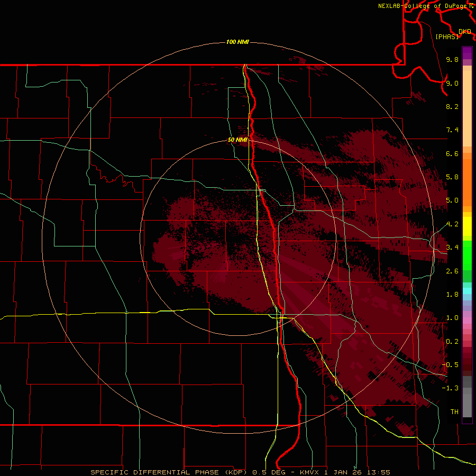
Task: Click the 3.4 value on the color scale
Action: point(452,248)
